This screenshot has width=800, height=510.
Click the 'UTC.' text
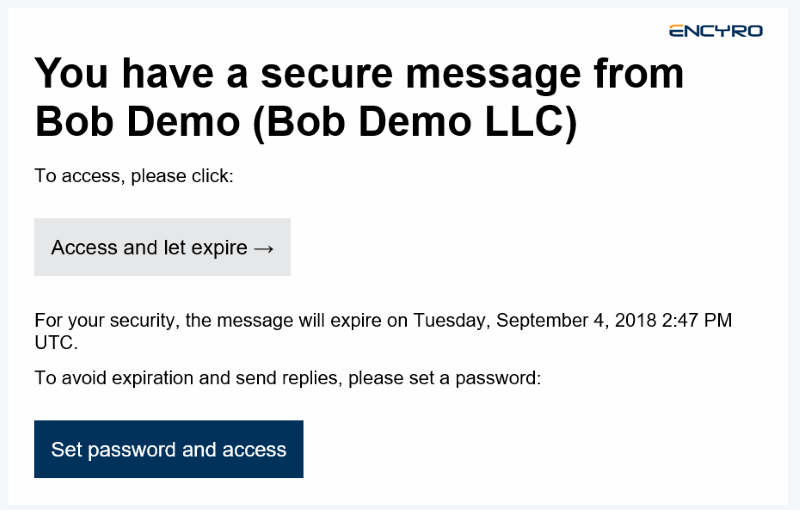[56, 343]
